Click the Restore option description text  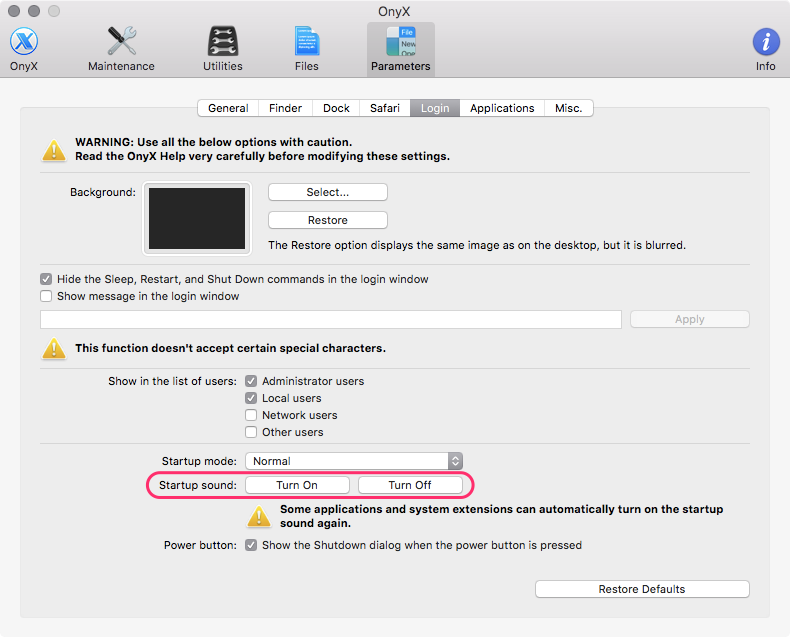pos(477,245)
